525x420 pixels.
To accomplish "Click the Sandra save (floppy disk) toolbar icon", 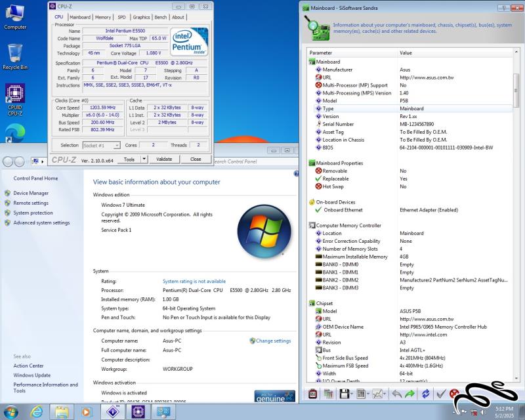I will (x=345, y=394).
